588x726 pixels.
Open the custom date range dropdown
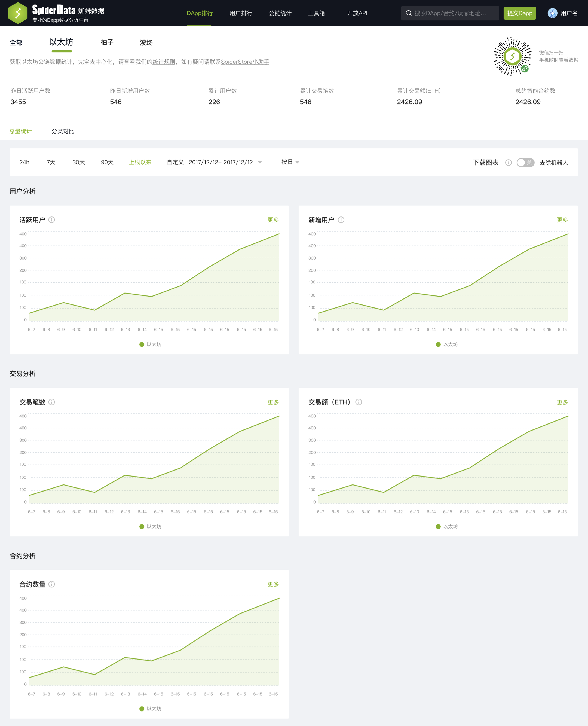click(225, 162)
